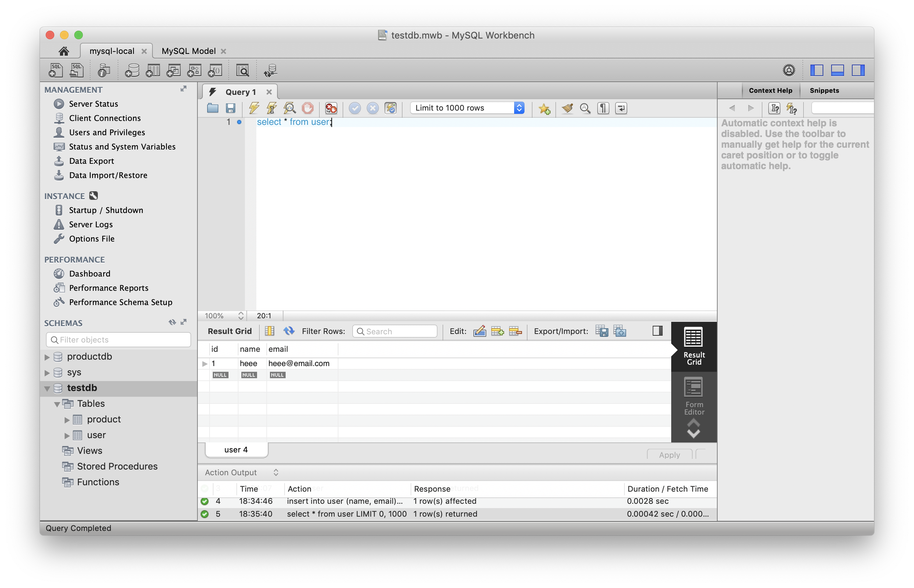914x588 pixels.
Task: Delete selected rows icon
Action: point(515,331)
